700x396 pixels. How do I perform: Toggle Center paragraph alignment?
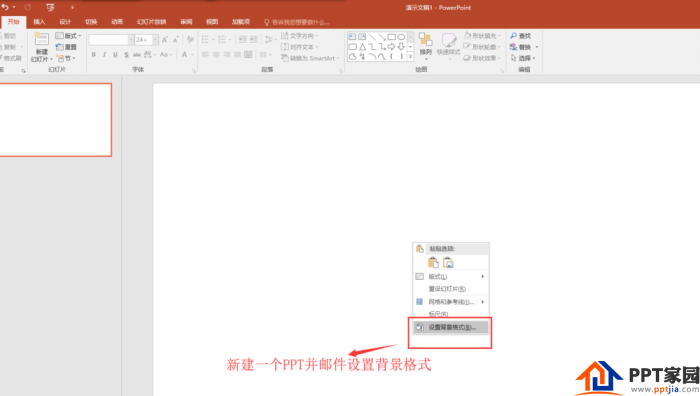[216, 54]
